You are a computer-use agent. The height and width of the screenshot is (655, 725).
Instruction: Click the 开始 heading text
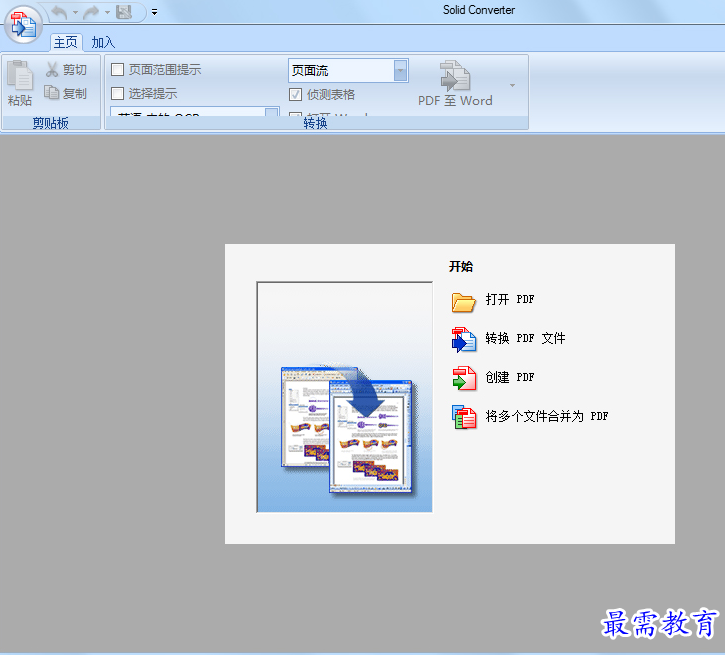461,267
